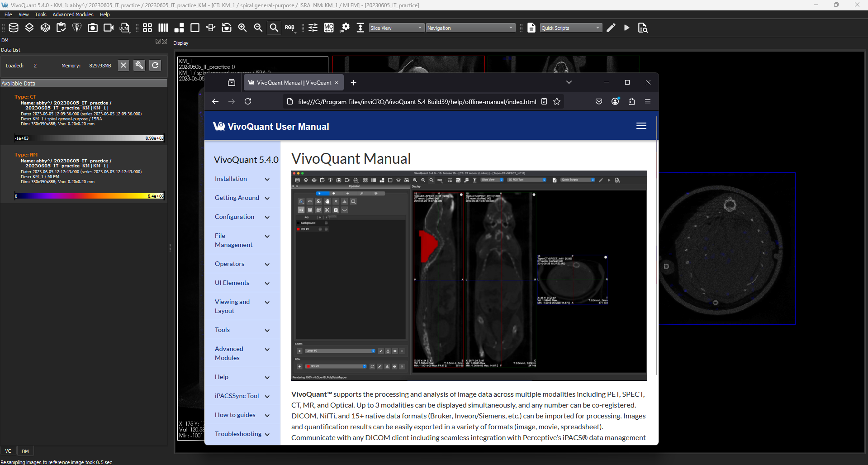Open the Navigation dropdown
868x465 pixels.
[x=471, y=28]
